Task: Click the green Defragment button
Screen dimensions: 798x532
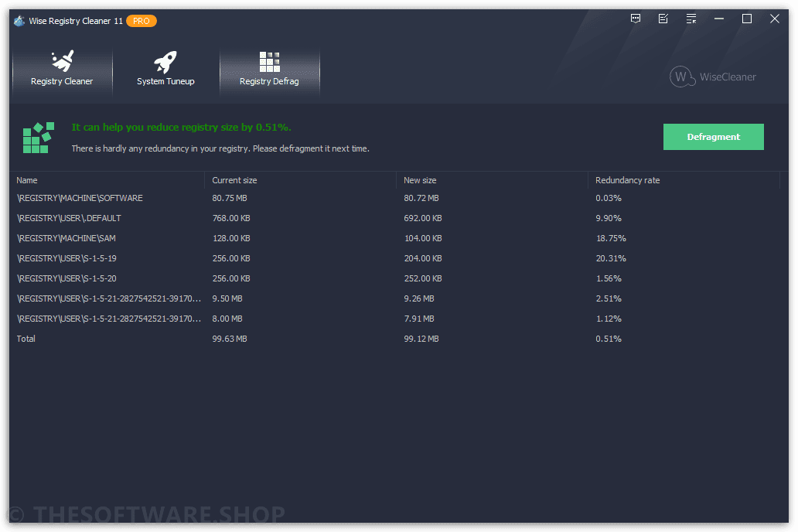Action: pos(713,136)
